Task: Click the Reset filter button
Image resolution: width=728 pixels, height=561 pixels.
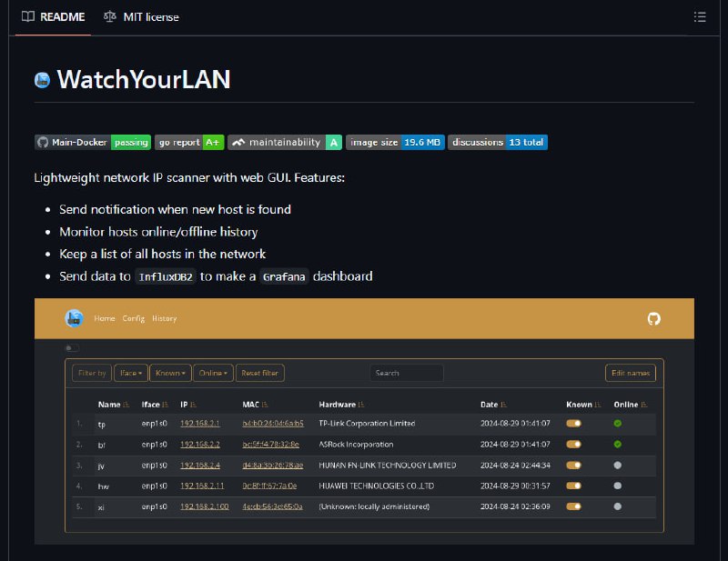Action: tap(260, 373)
